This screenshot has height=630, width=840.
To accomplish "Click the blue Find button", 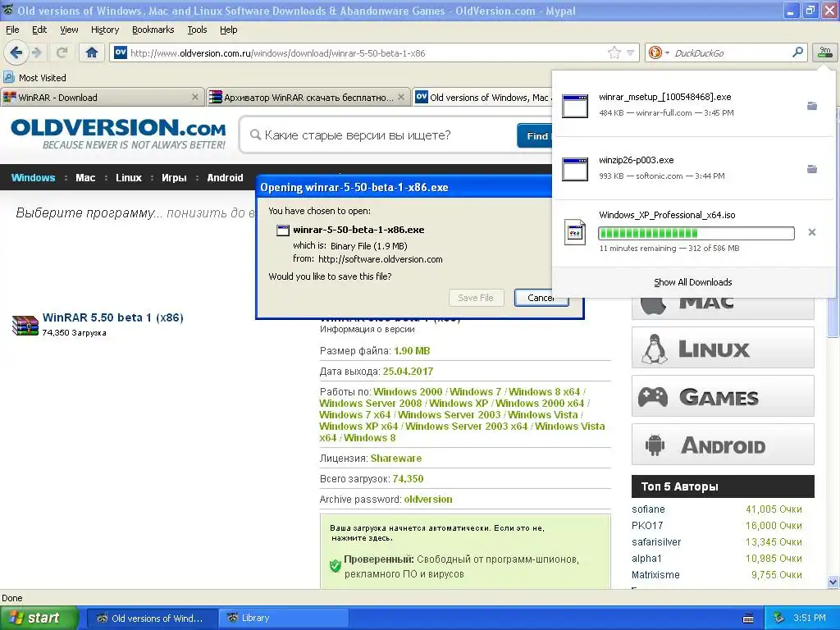I will pyautogui.click(x=535, y=135).
